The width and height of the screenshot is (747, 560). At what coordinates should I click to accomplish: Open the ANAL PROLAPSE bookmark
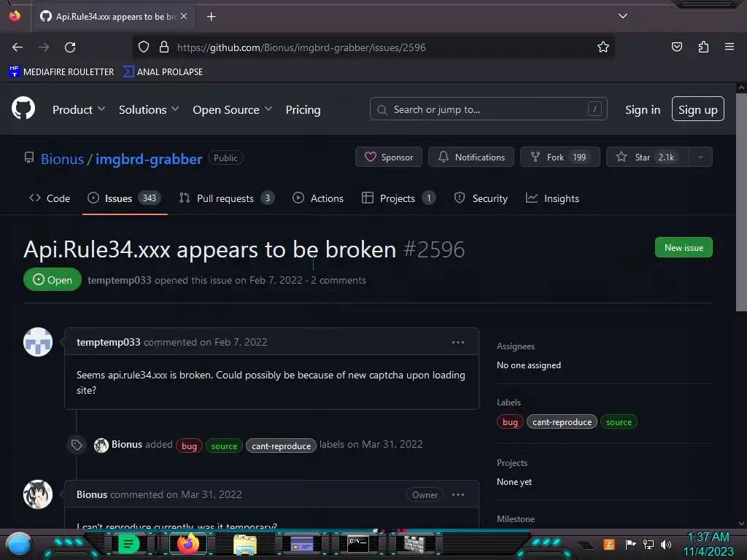[x=163, y=72]
